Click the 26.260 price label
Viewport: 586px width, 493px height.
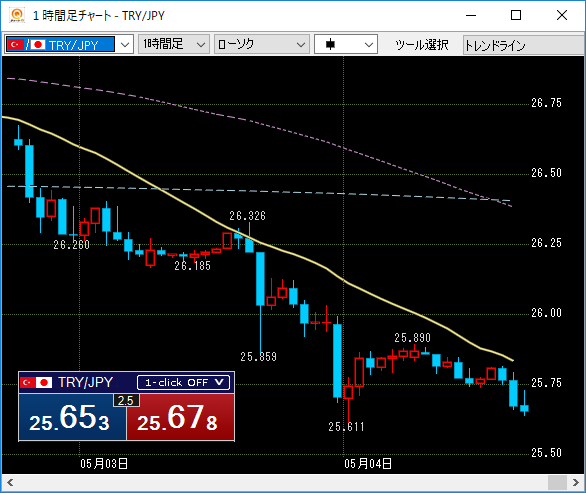pos(71,245)
